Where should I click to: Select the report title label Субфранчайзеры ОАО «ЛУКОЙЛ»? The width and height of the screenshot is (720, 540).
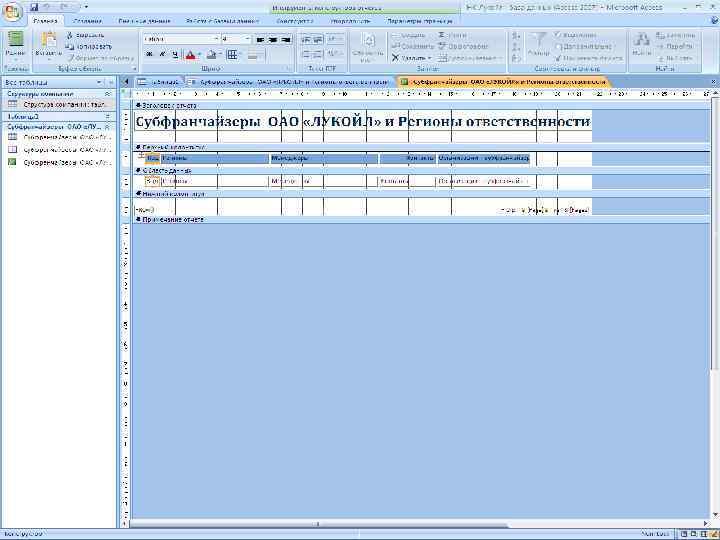pos(363,122)
